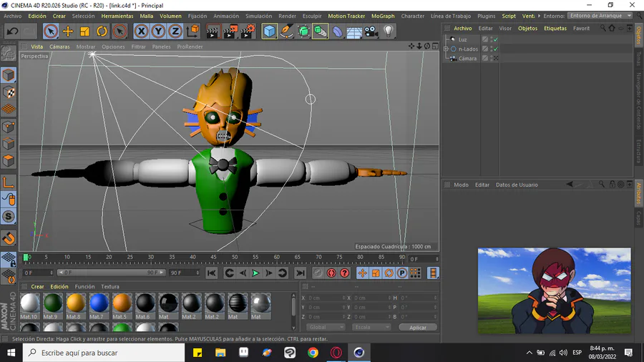The width and height of the screenshot is (644, 362).
Task: Open the MoGraph menu
Action: [x=383, y=16]
